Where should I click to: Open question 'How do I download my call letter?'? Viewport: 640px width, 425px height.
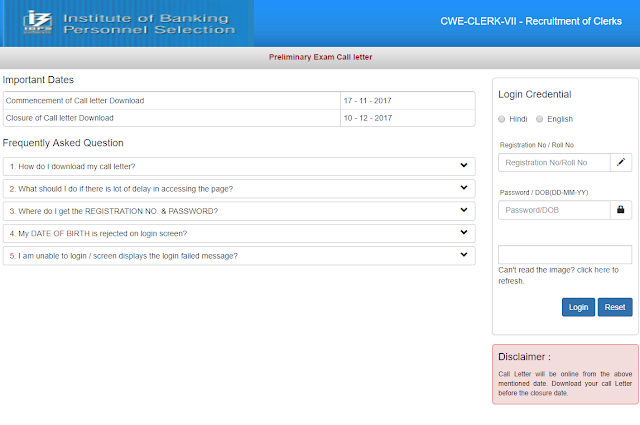239,167
